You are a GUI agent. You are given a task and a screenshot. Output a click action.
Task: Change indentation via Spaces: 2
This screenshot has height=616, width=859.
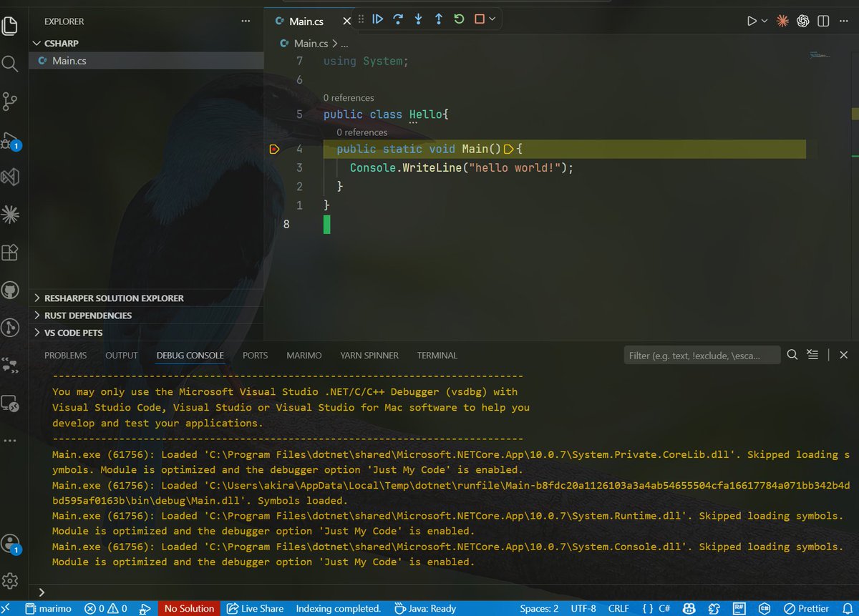(539, 608)
